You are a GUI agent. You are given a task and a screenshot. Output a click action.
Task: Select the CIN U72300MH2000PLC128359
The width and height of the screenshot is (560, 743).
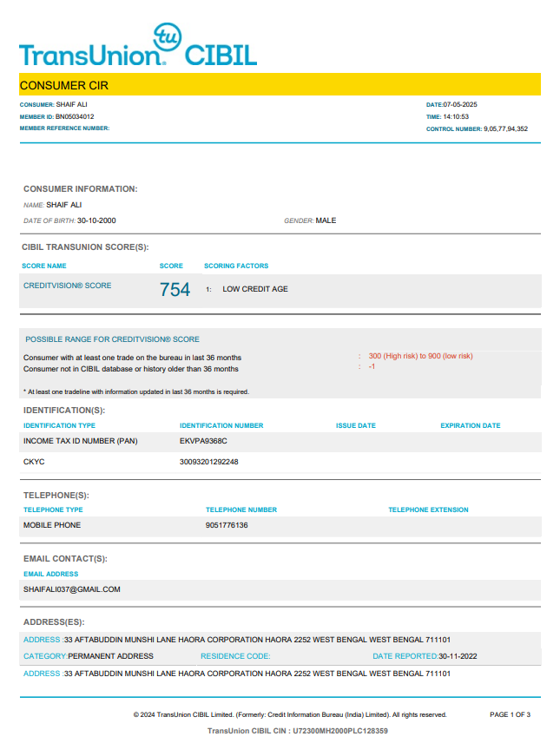(340, 731)
